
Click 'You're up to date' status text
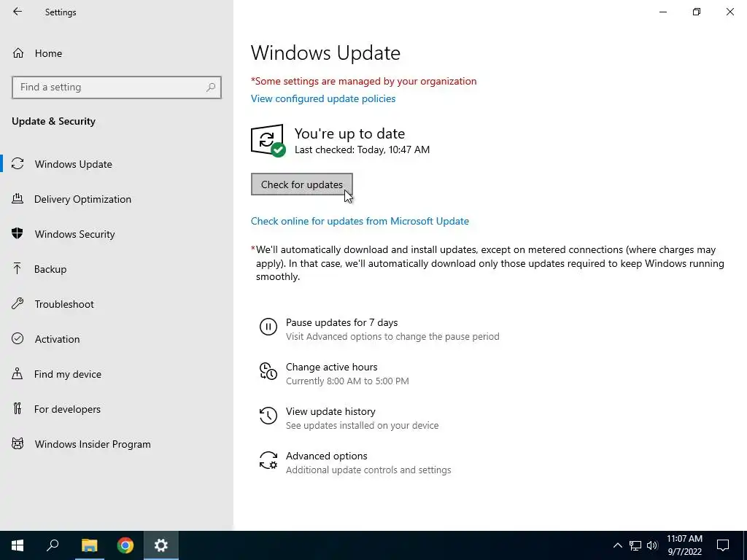349,133
